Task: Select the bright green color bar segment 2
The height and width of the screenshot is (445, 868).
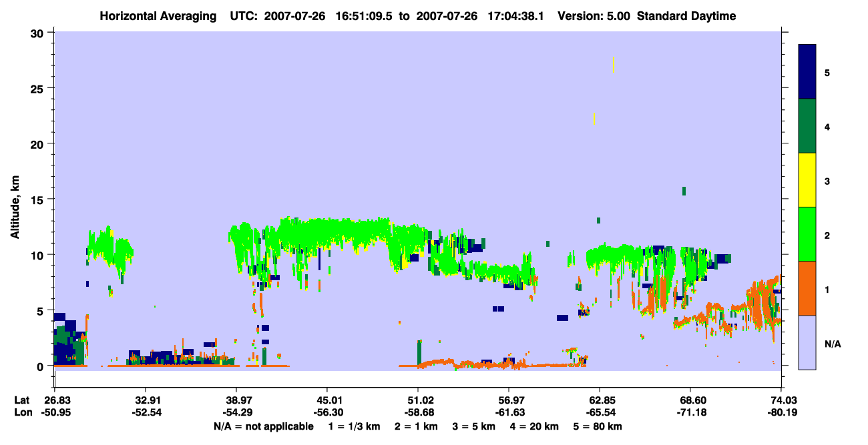Action: pyautogui.click(x=807, y=234)
